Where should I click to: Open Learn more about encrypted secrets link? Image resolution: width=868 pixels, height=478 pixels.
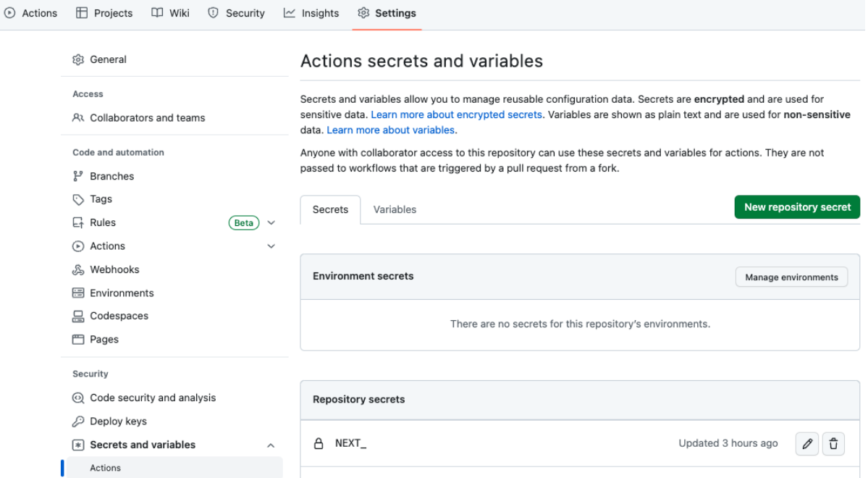pos(456,114)
